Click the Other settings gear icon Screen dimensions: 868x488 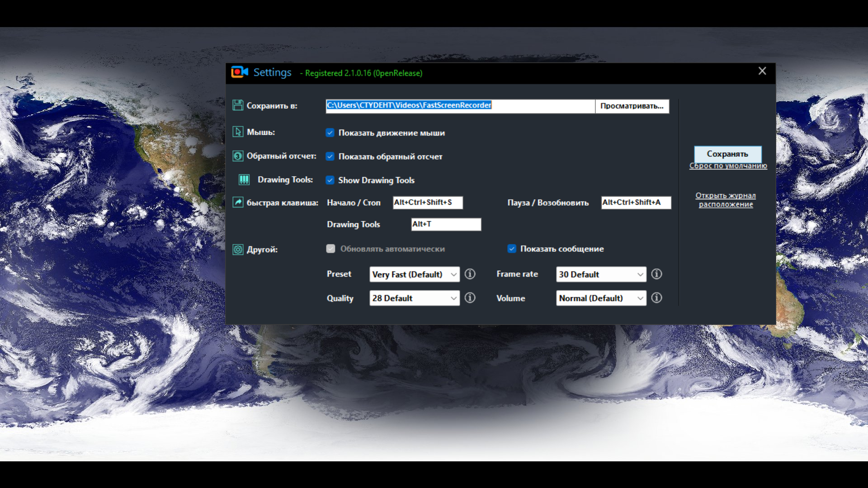coord(238,249)
